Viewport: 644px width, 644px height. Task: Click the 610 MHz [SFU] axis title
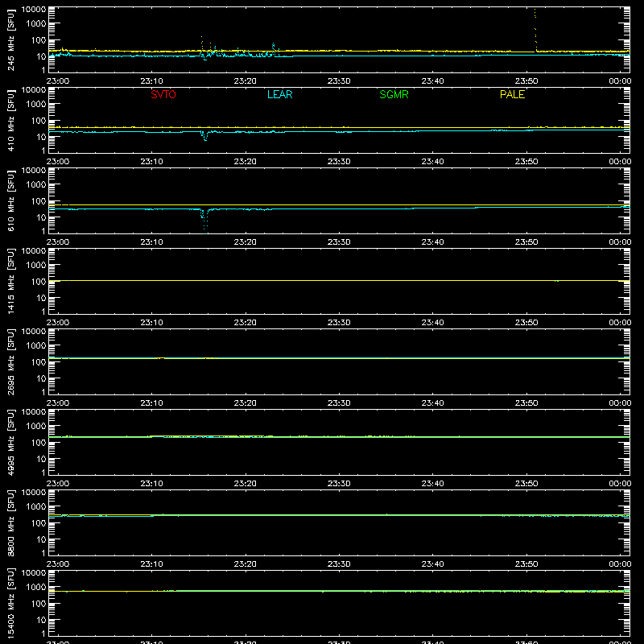click(x=10, y=200)
